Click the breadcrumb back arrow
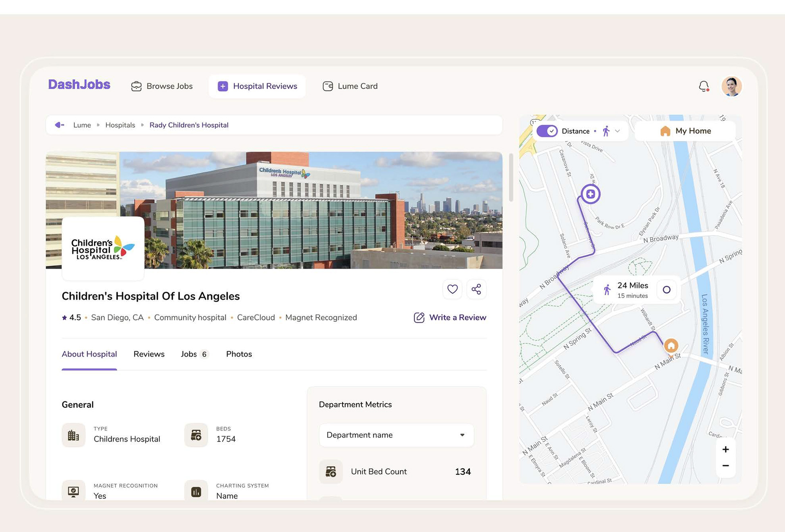Image resolution: width=785 pixels, height=532 pixels. click(60, 125)
